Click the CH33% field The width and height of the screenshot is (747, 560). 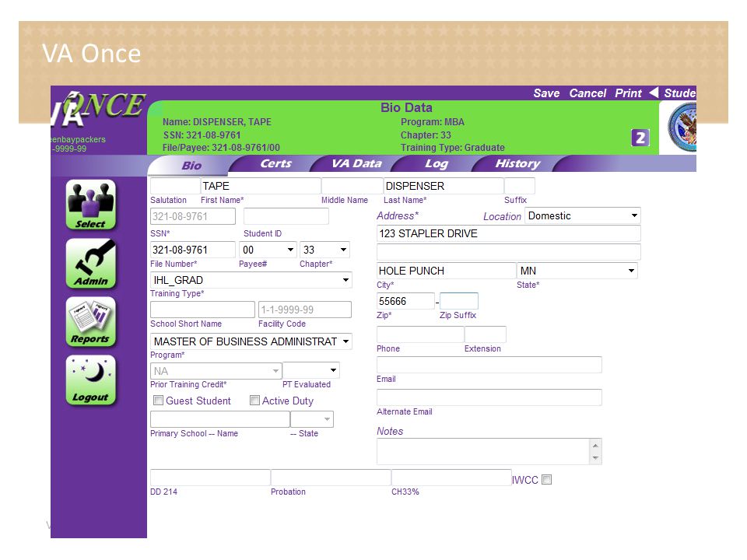point(451,477)
